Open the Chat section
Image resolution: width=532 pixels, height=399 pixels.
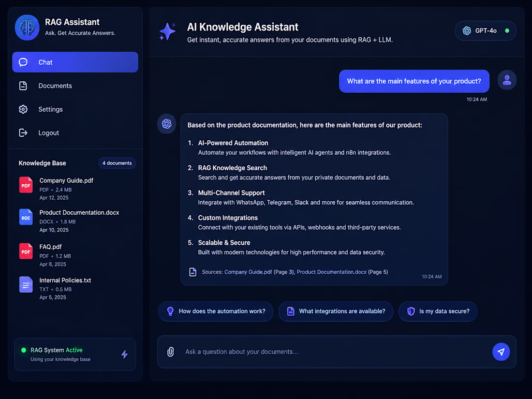click(75, 62)
